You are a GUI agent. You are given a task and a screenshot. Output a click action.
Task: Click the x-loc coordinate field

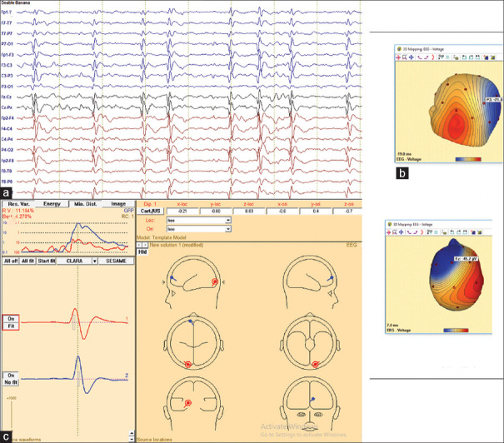point(179,211)
